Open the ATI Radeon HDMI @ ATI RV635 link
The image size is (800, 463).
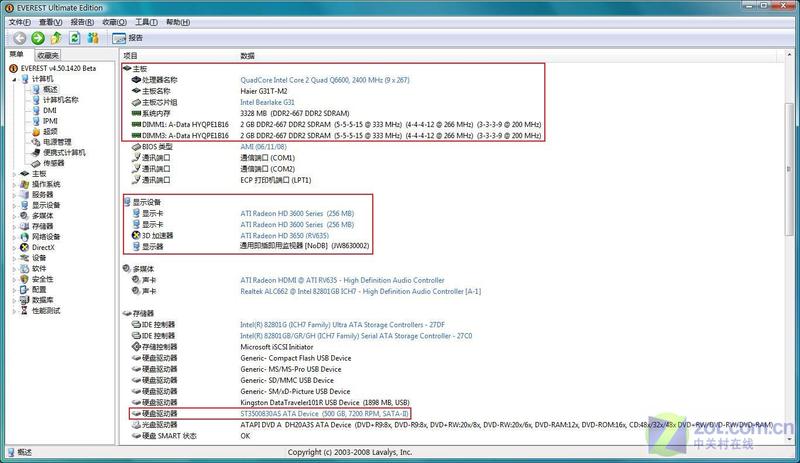pyautogui.click(x=342, y=280)
